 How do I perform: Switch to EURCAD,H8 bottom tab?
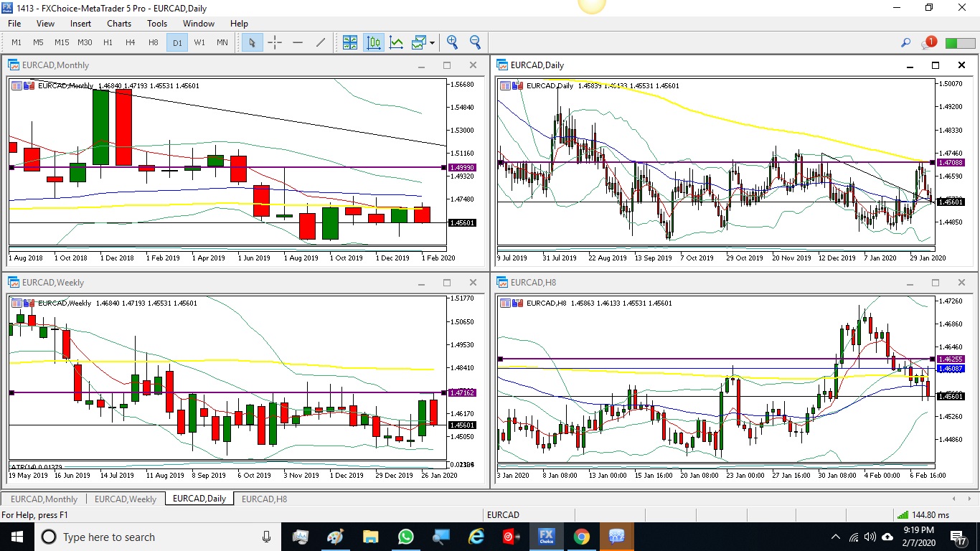click(x=264, y=499)
